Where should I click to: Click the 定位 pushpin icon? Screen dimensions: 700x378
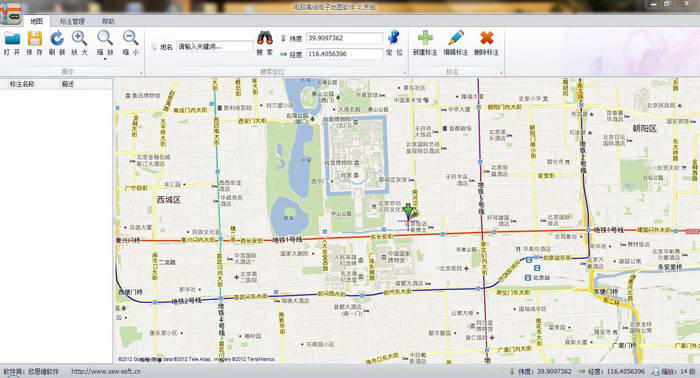(394, 37)
